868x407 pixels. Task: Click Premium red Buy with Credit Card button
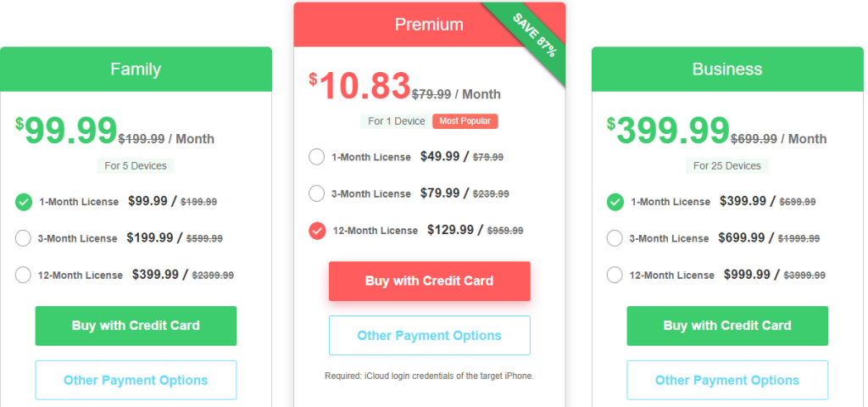(430, 282)
